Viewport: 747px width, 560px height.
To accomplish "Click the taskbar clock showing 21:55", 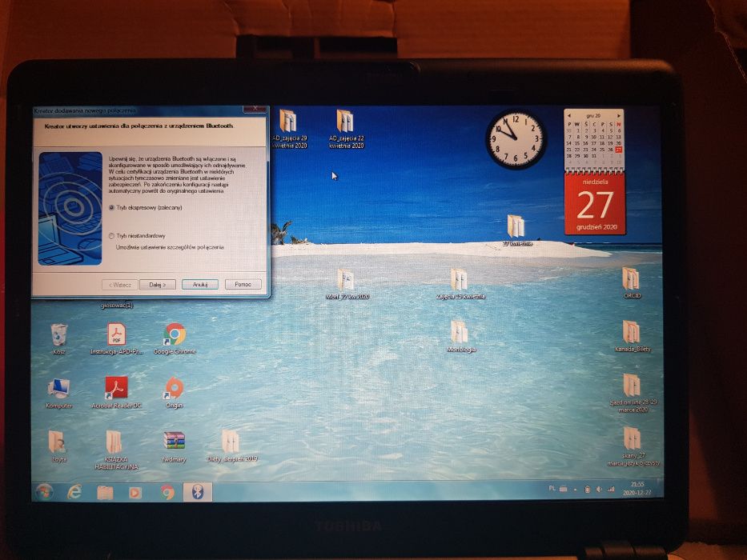I will click(637, 489).
